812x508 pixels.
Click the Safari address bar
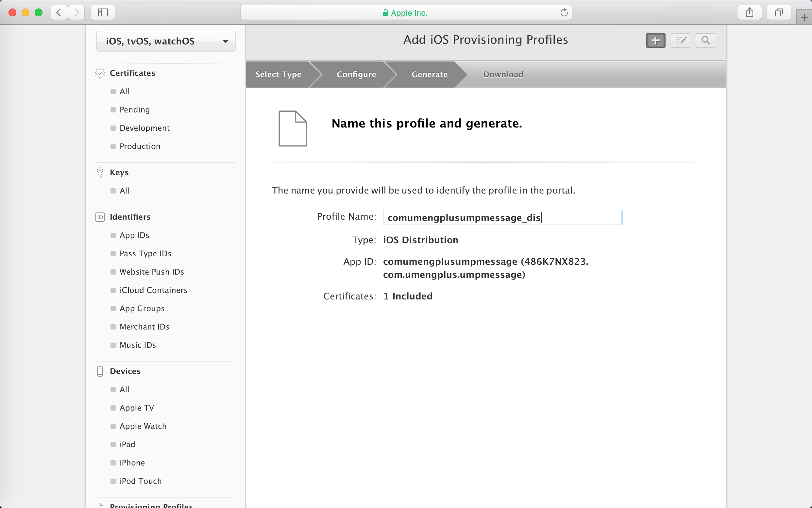406,13
